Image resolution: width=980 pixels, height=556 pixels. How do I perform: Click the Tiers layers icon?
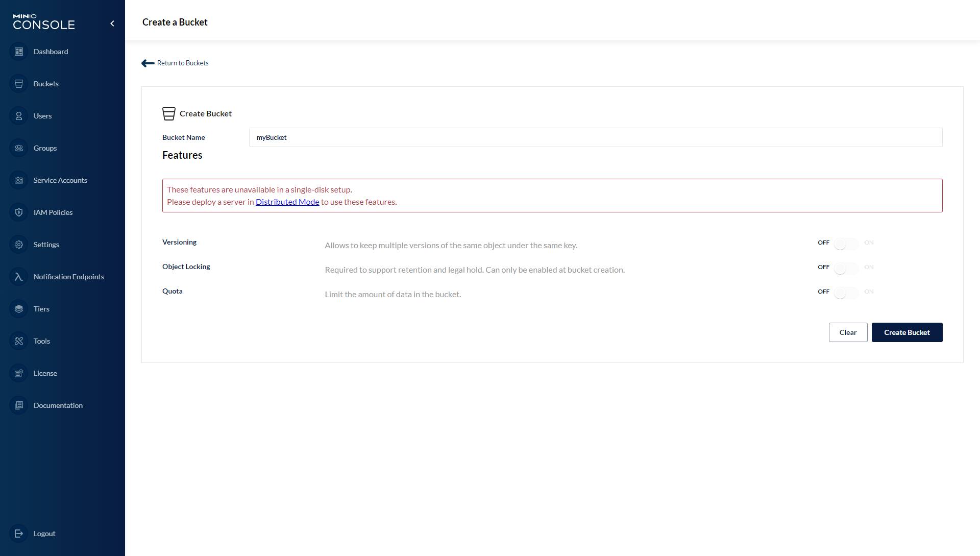(19, 308)
